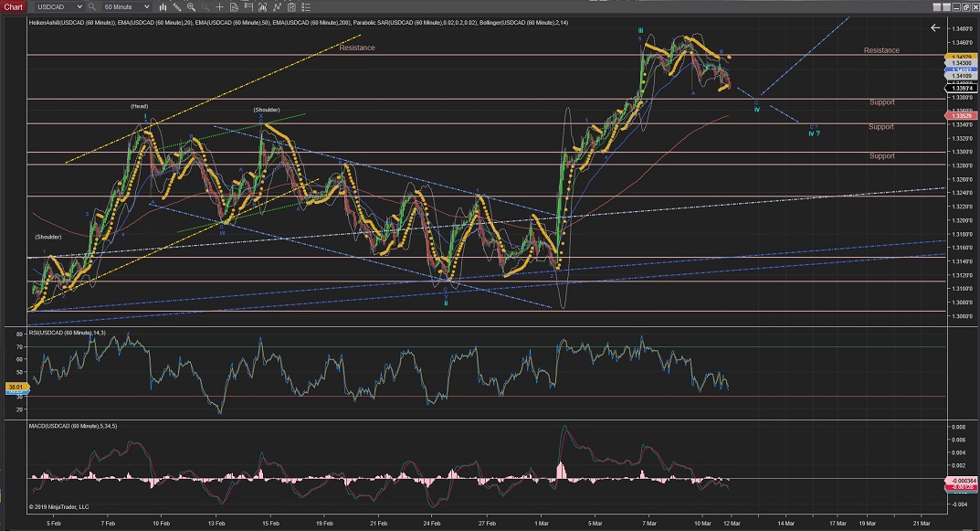Click the instrument search magnifier icon
This screenshot has width=980, height=531.
click(92, 7)
